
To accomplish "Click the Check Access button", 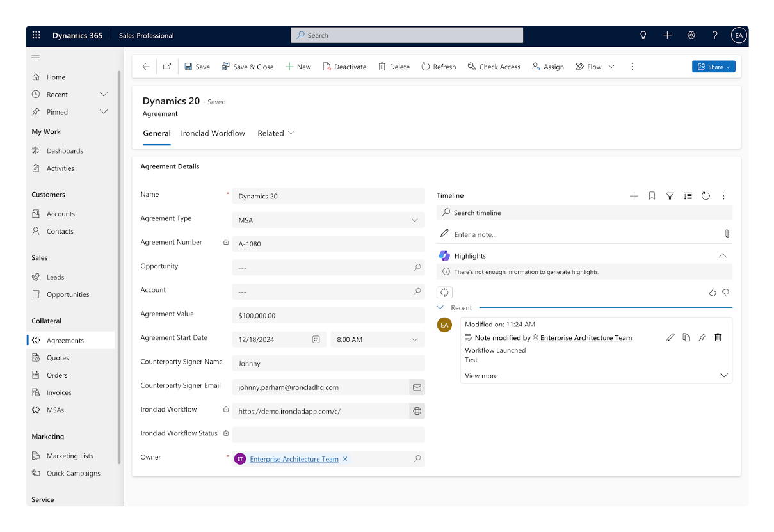I will (x=494, y=67).
